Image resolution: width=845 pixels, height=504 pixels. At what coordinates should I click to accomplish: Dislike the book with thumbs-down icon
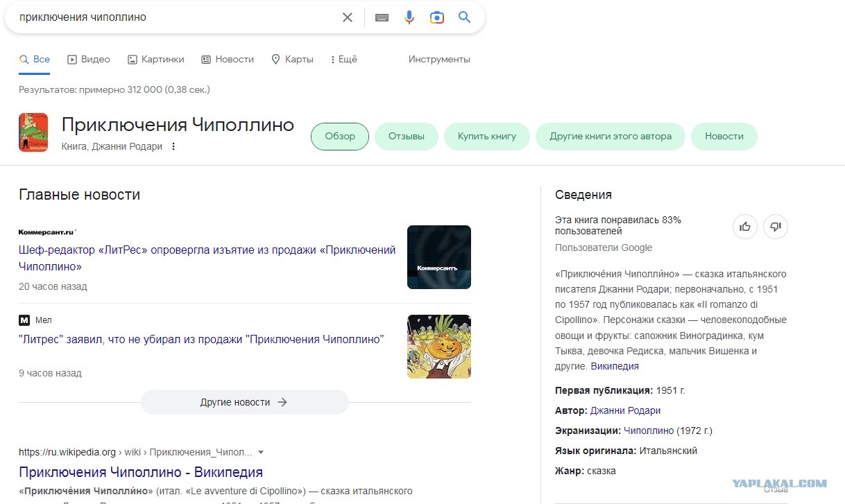[x=776, y=226]
